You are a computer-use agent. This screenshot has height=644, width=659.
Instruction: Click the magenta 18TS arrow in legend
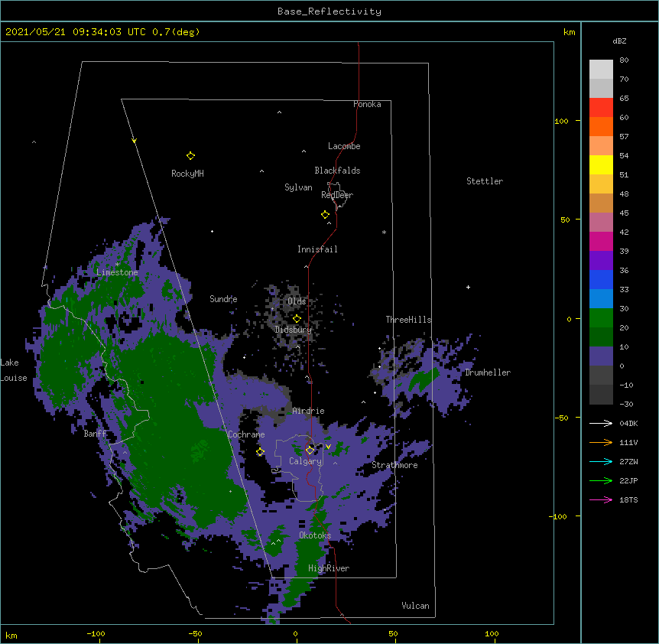pos(601,499)
